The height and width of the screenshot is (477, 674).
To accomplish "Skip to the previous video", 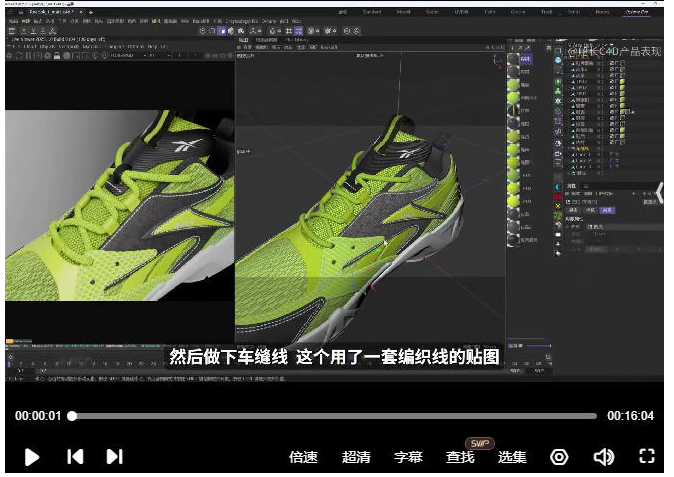I will pos(75,456).
